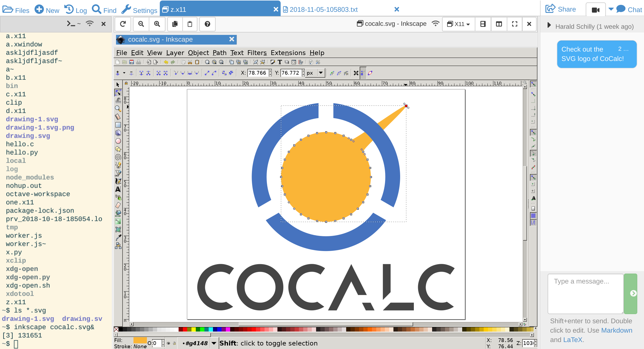Pick the Bezier pen tool
This screenshot has height=349, width=644.
click(118, 173)
